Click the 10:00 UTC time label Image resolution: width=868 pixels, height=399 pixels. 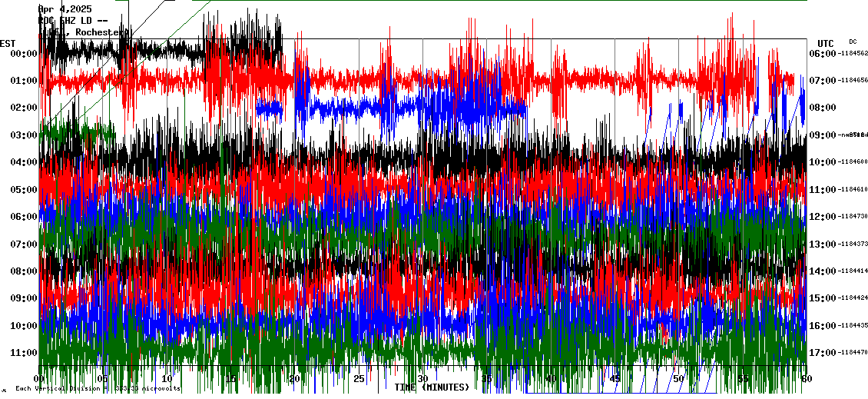coord(823,162)
